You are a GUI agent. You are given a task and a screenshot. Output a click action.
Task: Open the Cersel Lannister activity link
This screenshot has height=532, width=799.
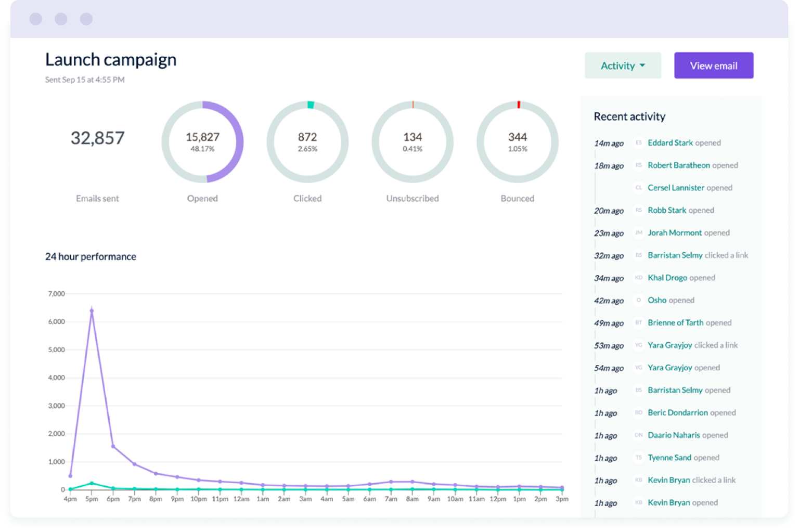(x=676, y=188)
